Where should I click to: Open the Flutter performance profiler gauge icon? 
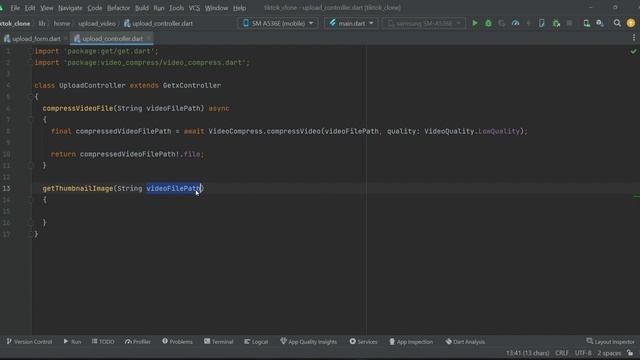point(516,24)
